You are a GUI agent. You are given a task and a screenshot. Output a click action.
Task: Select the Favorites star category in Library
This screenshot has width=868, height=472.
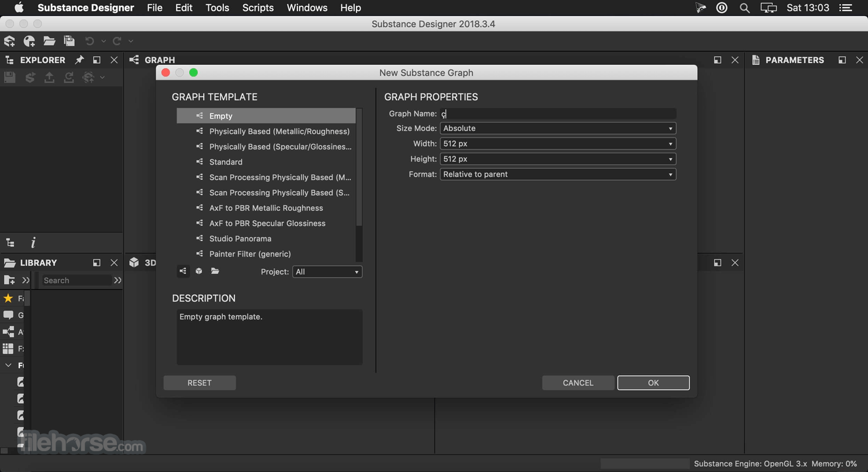pyautogui.click(x=8, y=298)
